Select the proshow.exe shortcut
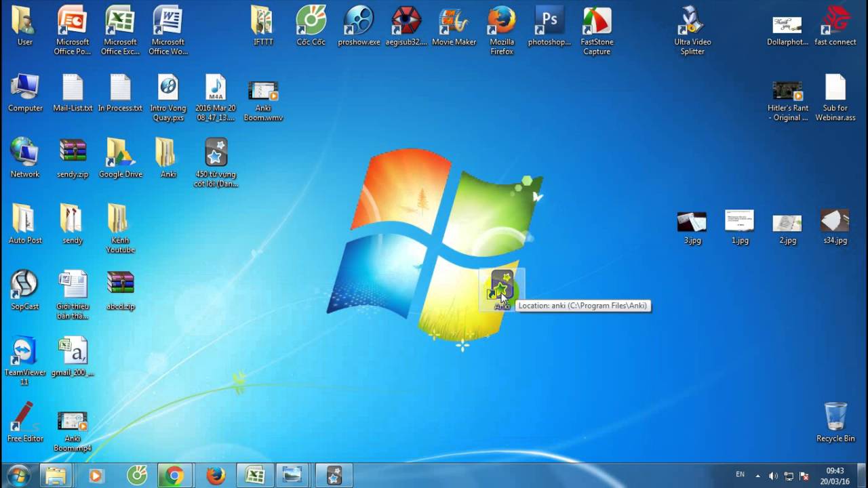Viewport: 868px width, 488px height. [x=359, y=26]
